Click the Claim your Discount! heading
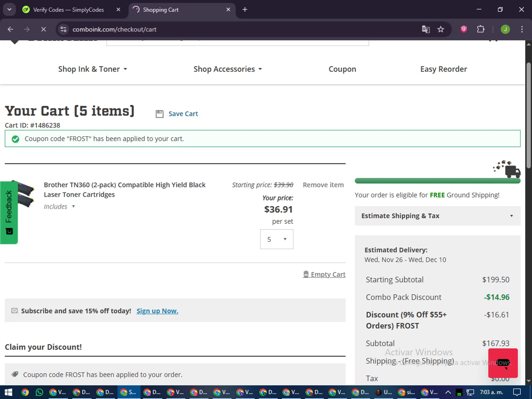The width and height of the screenshot is (532, 399). [43, 347]
